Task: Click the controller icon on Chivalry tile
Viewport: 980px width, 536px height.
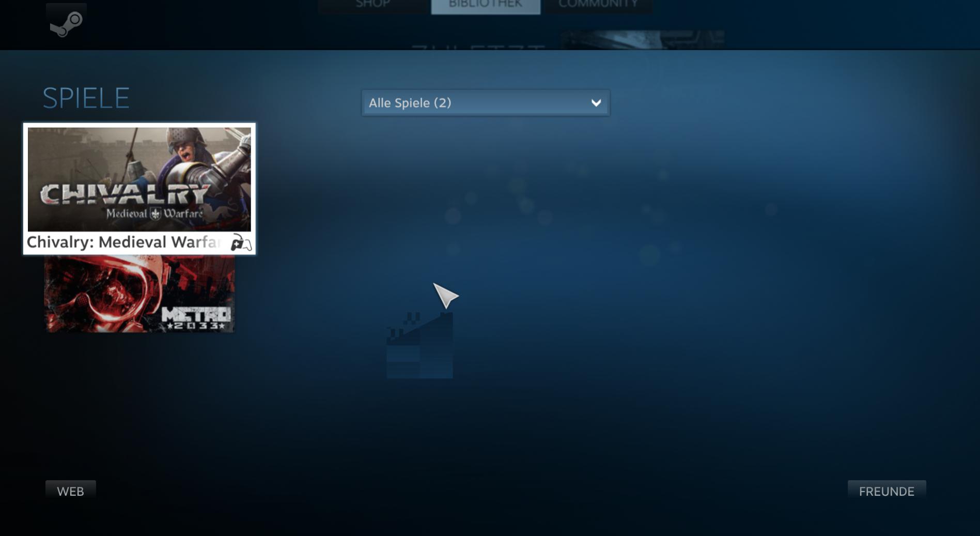Action: tap(241, 242)
